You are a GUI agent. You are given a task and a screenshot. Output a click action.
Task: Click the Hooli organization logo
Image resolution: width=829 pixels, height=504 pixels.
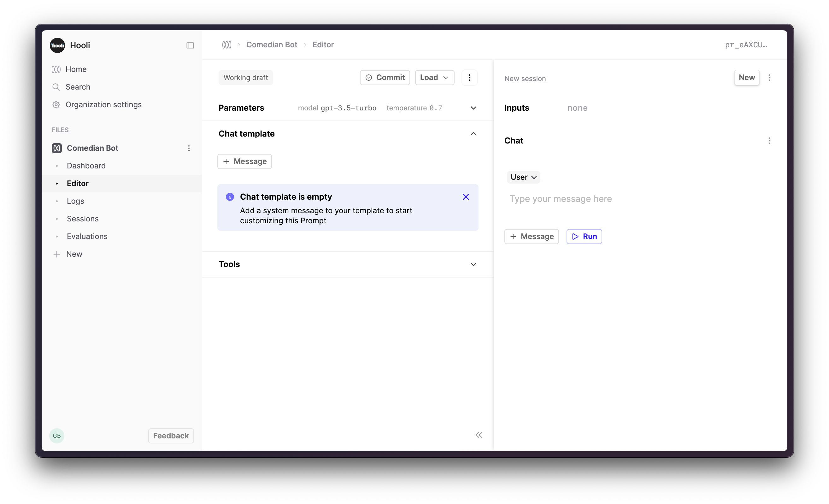pyautogui.click(x=57, y=45)
